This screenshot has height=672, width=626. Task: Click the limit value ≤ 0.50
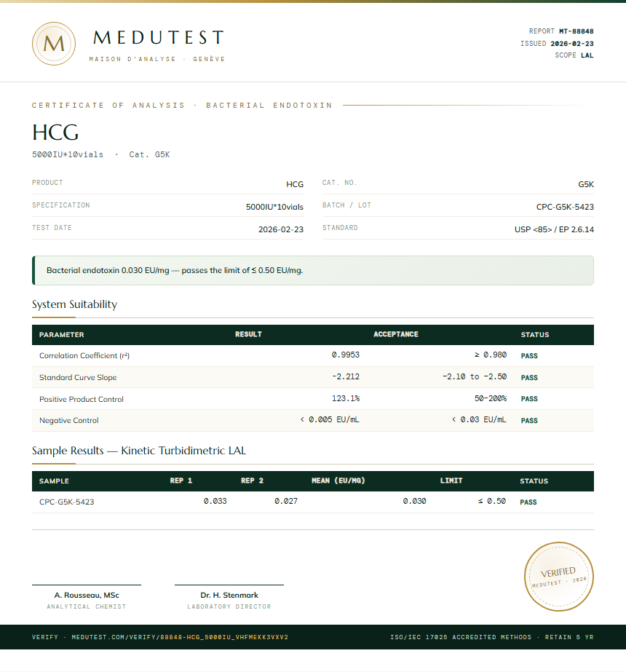(x=492, y=501)
